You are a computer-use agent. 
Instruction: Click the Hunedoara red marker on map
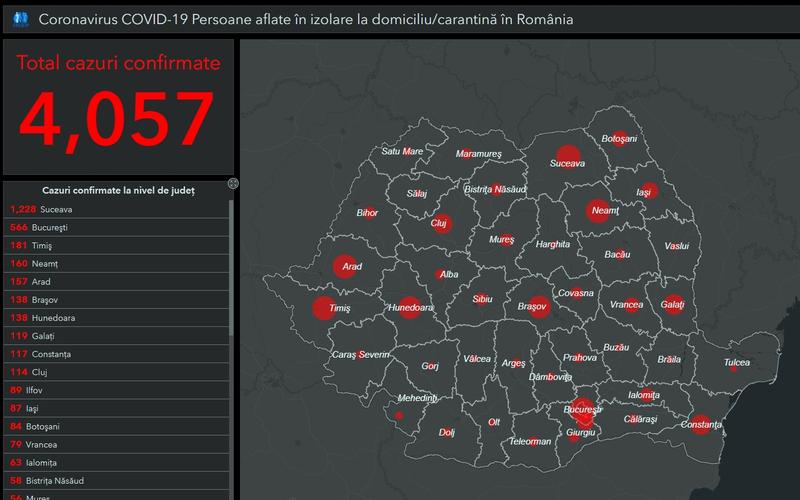(410, 308)
